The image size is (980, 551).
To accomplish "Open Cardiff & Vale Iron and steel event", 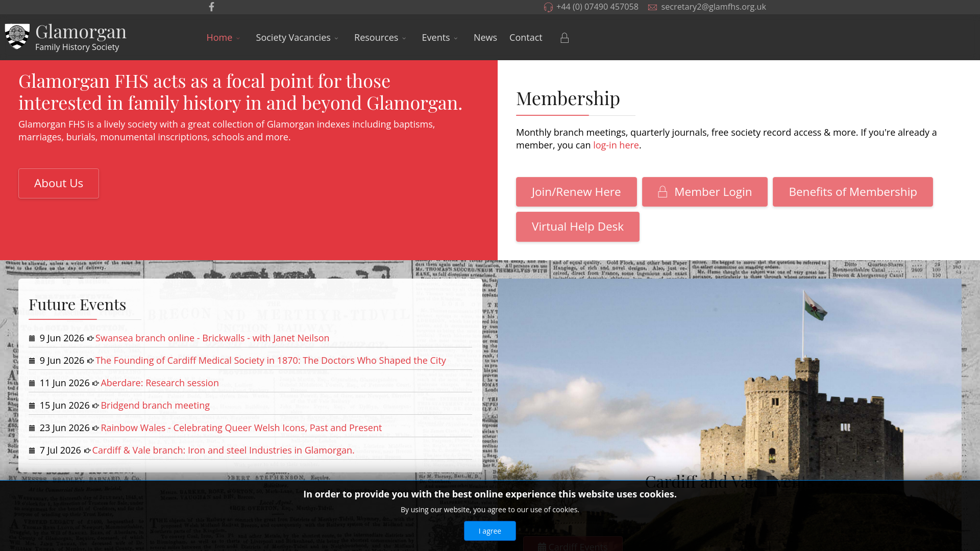I will [223, 450].
